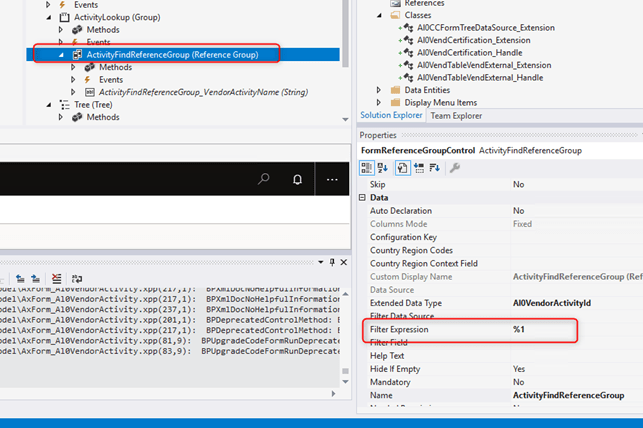Pin the output panel

(x=332, y=261)
